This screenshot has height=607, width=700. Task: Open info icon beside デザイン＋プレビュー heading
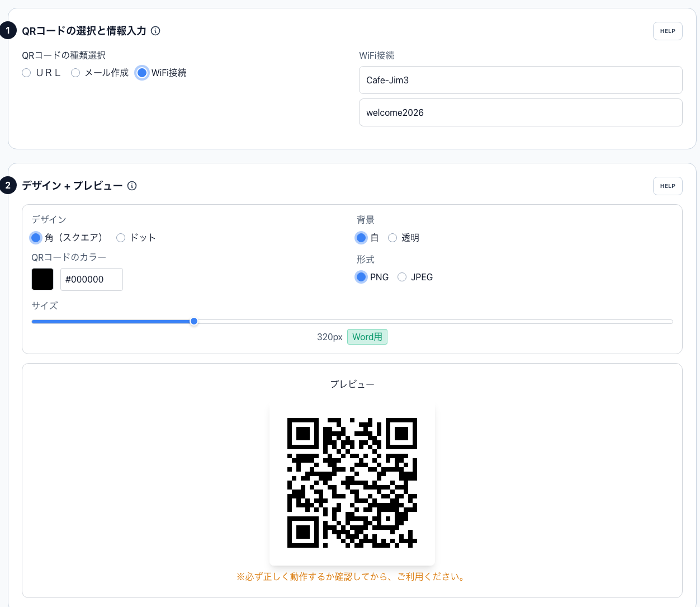coord(132,186)
